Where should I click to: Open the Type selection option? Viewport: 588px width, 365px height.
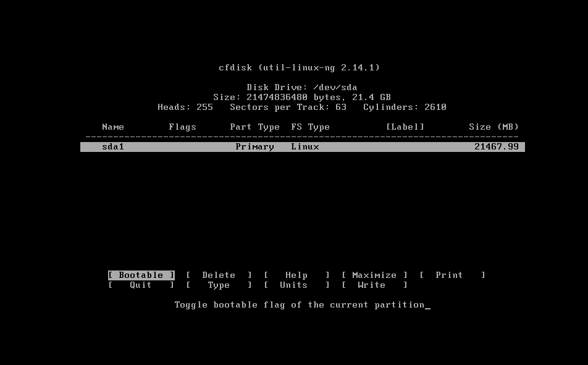coord(219,285)
